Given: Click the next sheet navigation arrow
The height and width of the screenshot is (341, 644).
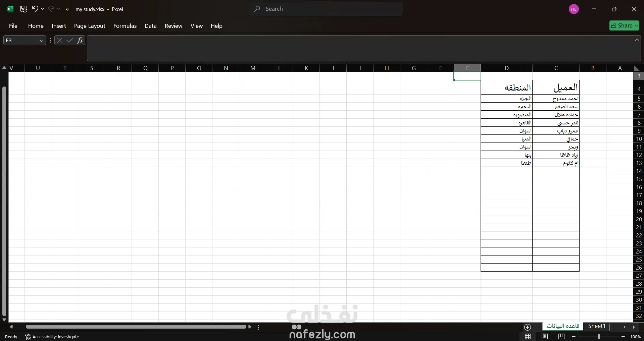Looking at the screenshot, I should [634, 327].
